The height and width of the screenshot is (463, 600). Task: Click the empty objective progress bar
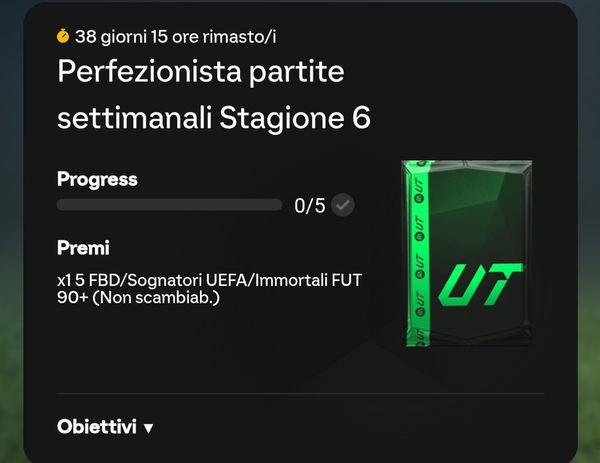(169, 205)
